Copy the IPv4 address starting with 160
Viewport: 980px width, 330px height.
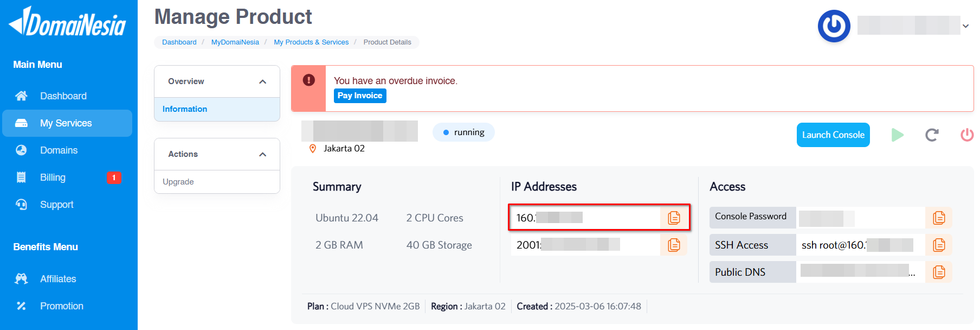(x=674, y=218)
